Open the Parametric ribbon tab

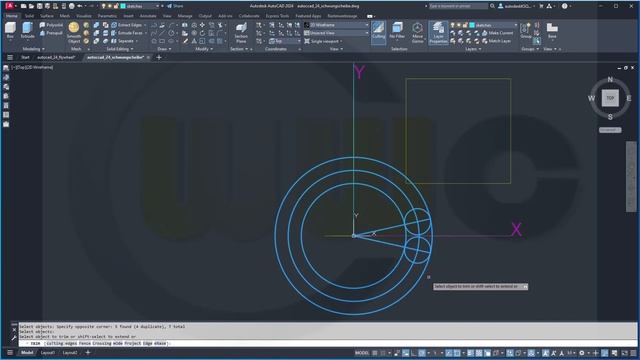coord(107,16)
